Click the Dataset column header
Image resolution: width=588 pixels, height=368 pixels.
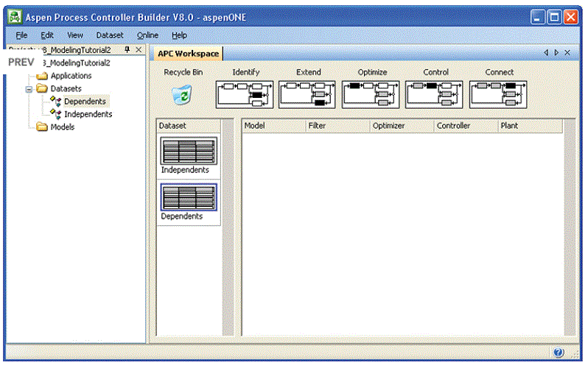[x=189, y=126]
